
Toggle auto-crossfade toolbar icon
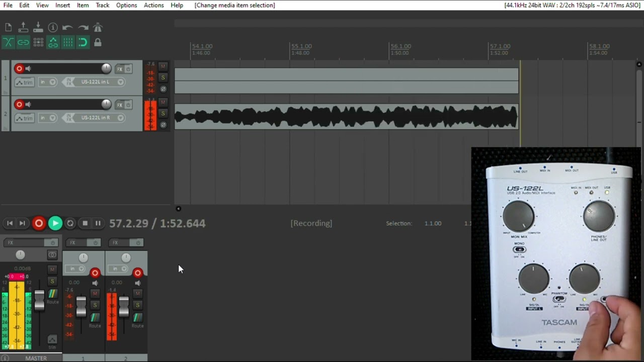(x=8, y=43)
